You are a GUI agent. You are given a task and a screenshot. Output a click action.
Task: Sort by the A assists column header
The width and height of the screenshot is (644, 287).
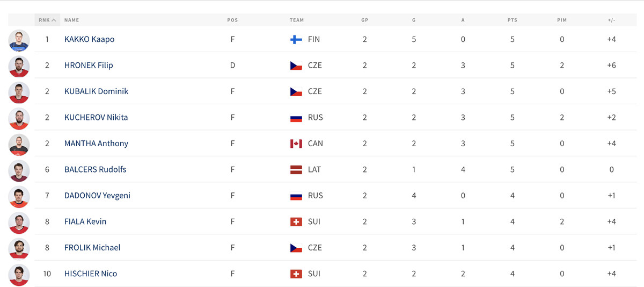coord(463,20)
